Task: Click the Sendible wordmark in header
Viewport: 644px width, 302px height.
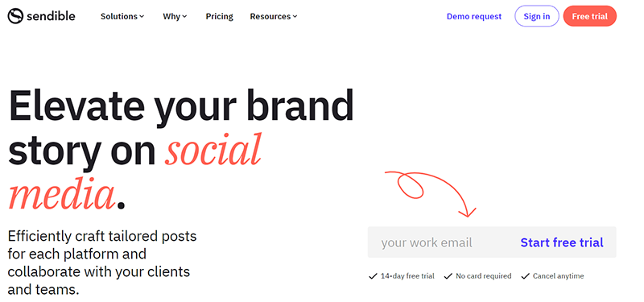Action: click(x=51, y=16)
